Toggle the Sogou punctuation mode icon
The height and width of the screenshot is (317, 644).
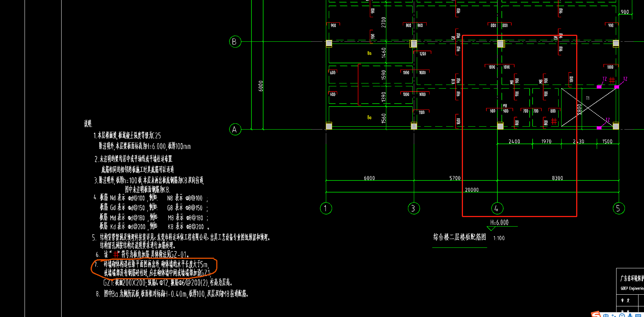point(614,316)
